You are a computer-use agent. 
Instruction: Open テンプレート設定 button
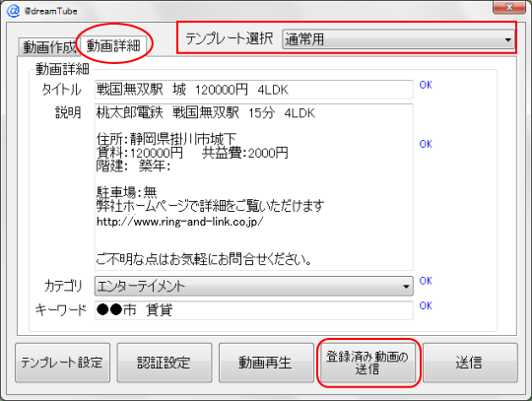62,363
